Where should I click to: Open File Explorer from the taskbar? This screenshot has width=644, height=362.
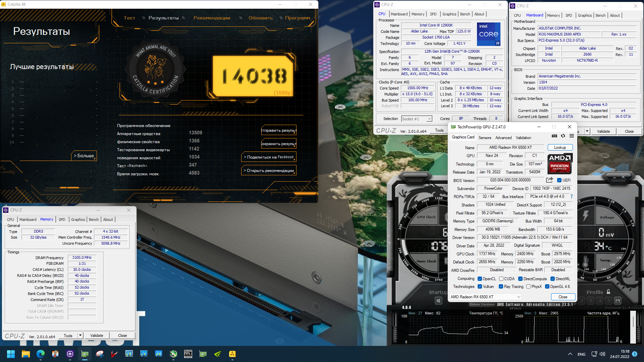(25, 354)
